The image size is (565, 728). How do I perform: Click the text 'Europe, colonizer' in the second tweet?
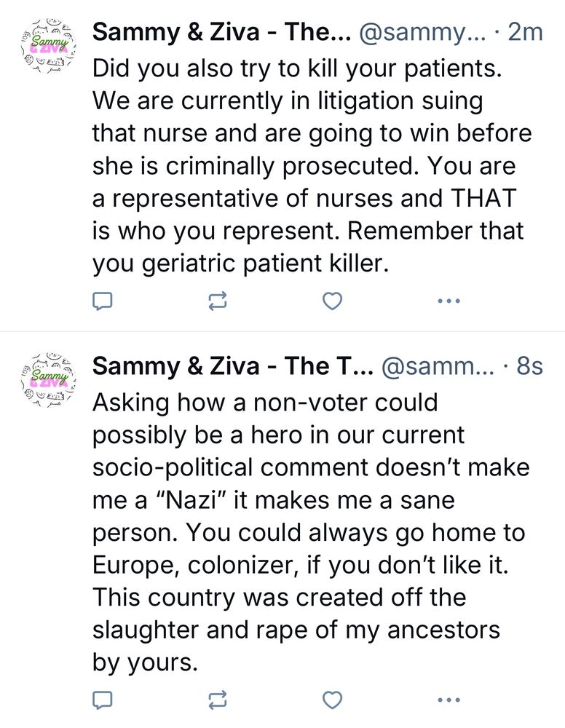click(x=195, y=565)
